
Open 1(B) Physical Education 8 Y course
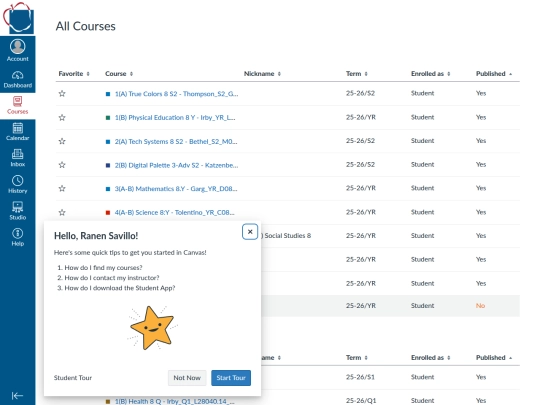(x=175, y=117)
